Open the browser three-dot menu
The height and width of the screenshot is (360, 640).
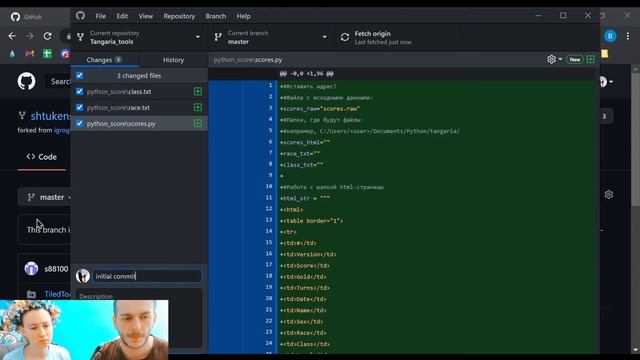click(x=628, y=36)
